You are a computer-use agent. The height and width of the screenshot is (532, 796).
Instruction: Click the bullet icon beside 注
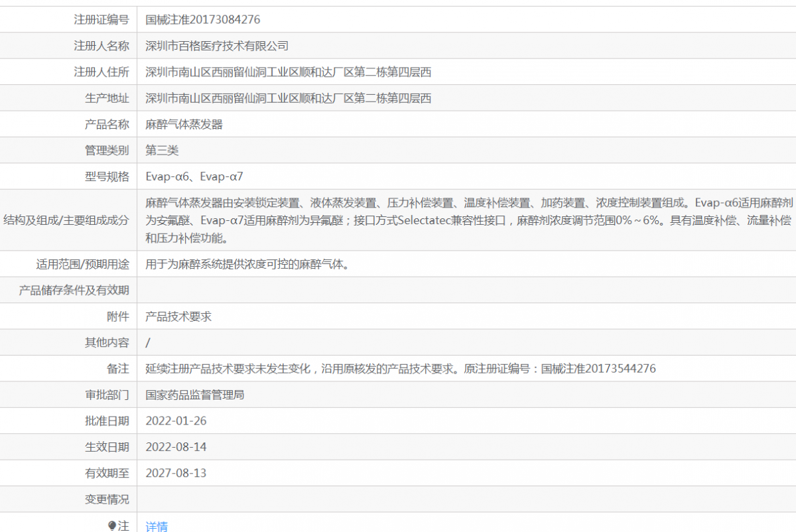point(112,525)
